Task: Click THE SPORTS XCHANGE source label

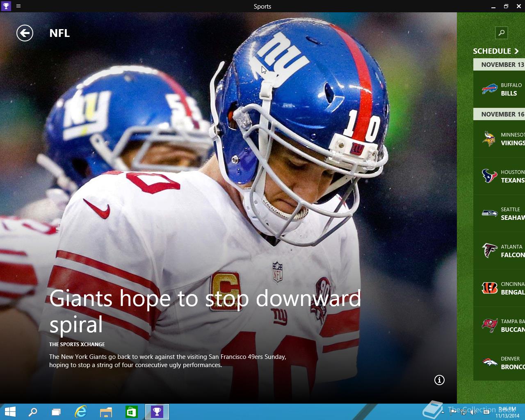Action: click(x=77, y=345)
